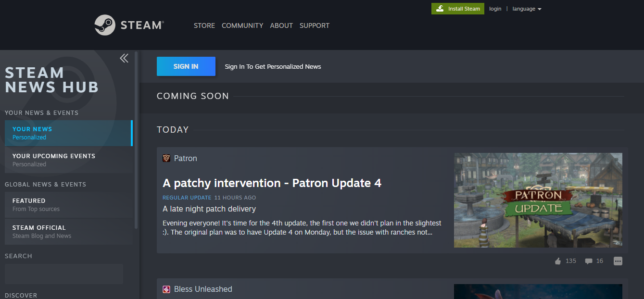The image size is (644, 299).
Task: Click the TODAY section heading
Action: [173, 130]
